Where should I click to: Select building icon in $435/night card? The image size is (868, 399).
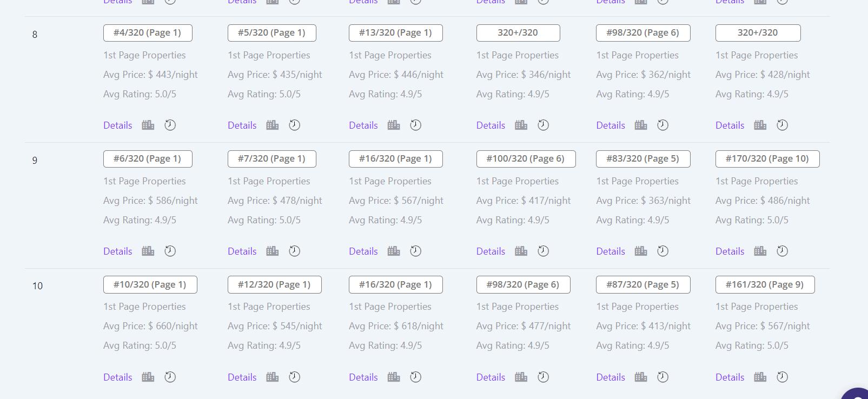point(273,125)
